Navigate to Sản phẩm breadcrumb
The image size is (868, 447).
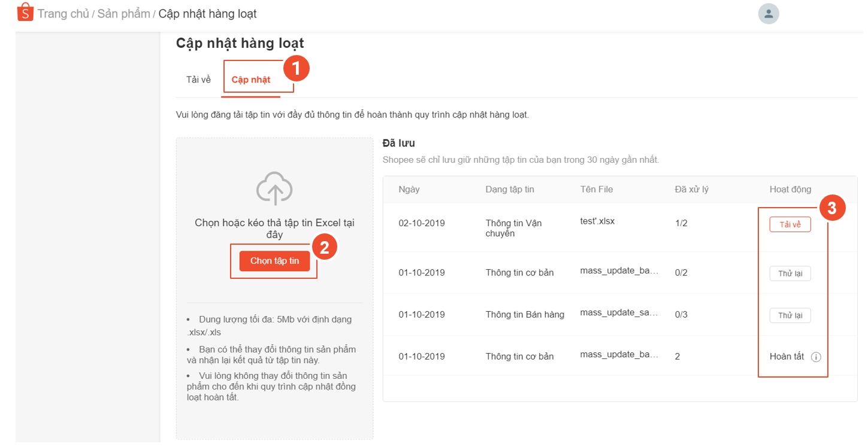(123, 13)
